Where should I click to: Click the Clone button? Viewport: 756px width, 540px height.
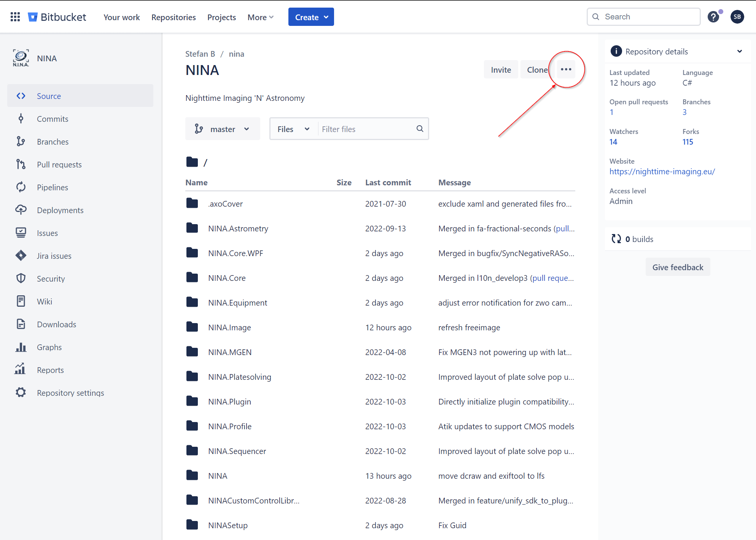[537, 70]
